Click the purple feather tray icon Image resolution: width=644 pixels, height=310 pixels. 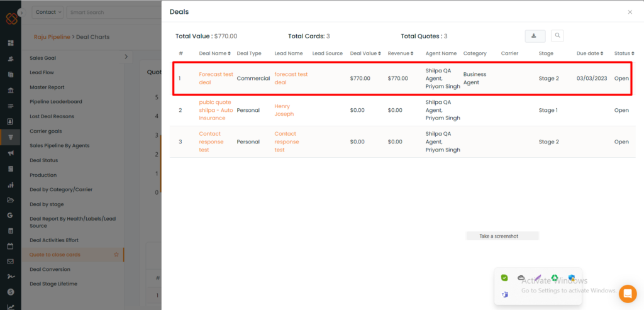(x=538, y=278)
